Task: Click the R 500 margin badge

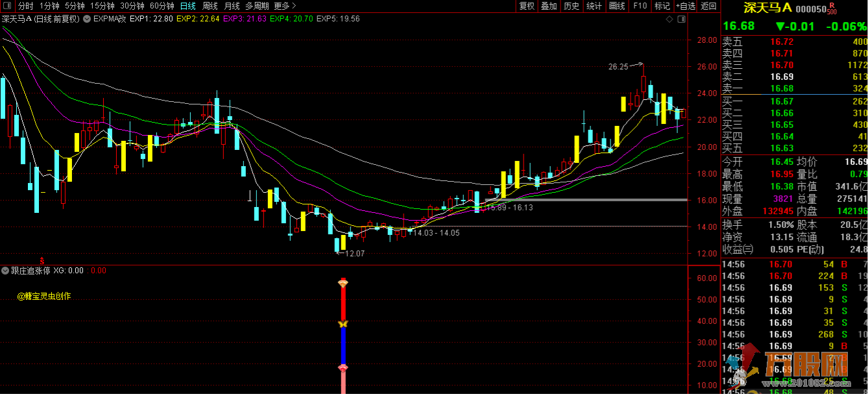Action: (832, 8)
